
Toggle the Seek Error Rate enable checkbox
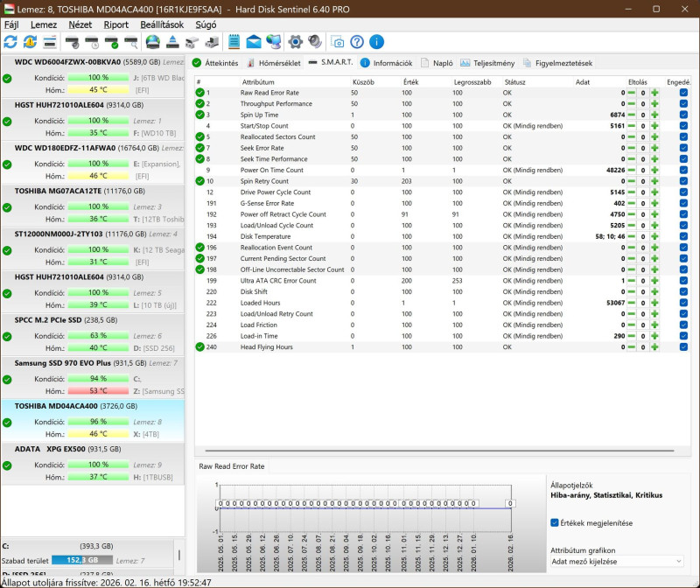(683, 148)
